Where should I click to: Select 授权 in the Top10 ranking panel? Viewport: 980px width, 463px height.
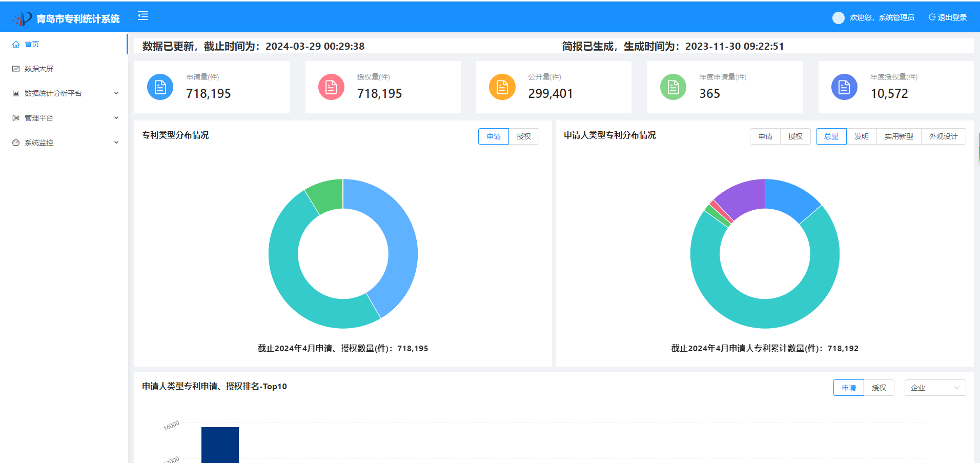(879, 388)
